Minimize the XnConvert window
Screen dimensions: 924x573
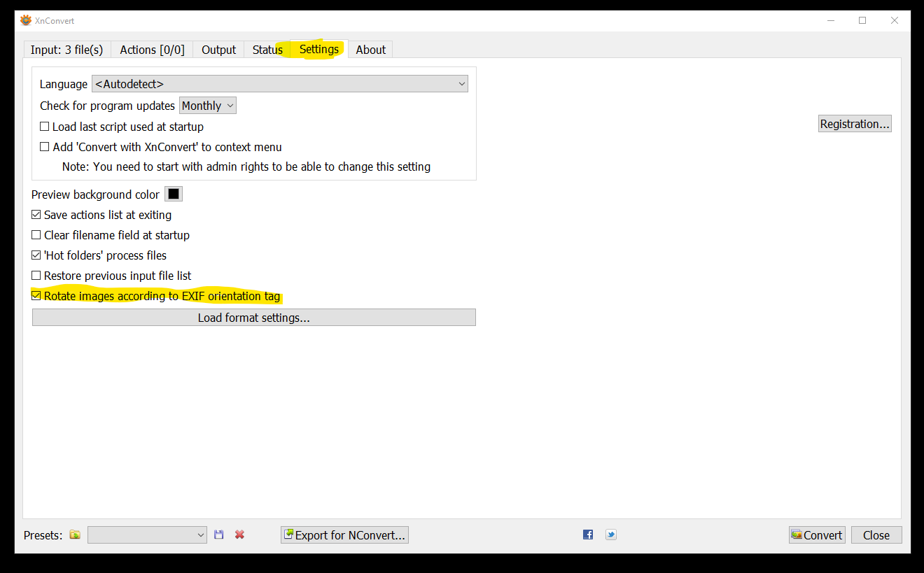click(x=830, y=20)
